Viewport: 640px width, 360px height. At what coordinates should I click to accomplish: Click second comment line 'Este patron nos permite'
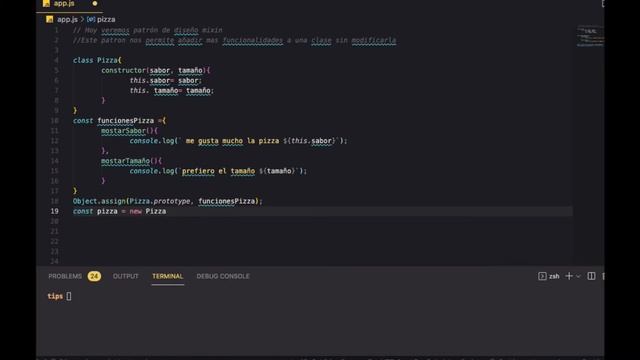point(234,40)
